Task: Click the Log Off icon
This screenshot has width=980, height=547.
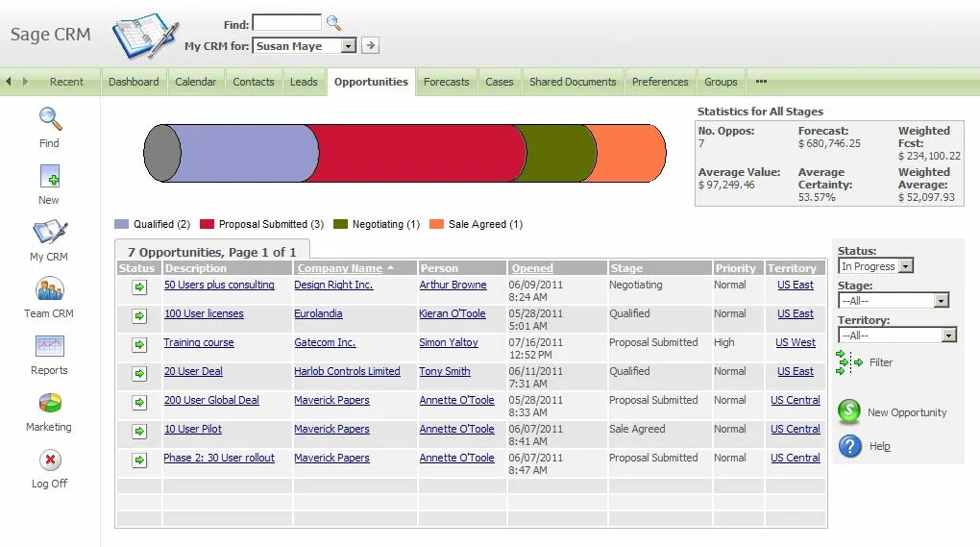Action: [49, 460]
